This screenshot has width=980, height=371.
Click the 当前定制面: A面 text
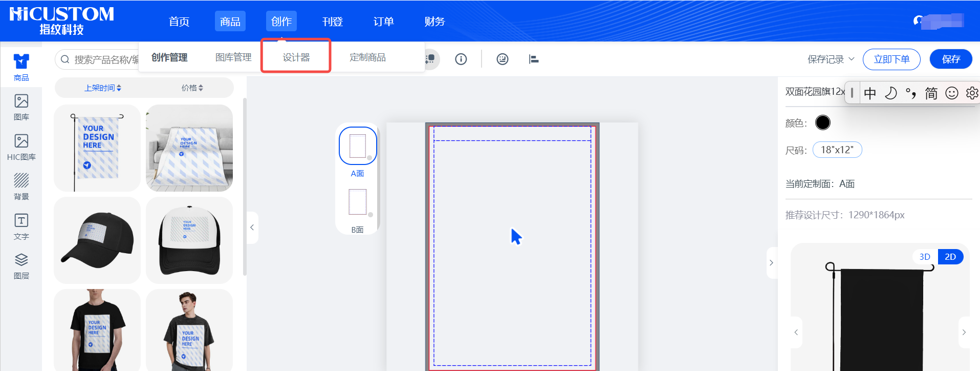tap(820, 183)
